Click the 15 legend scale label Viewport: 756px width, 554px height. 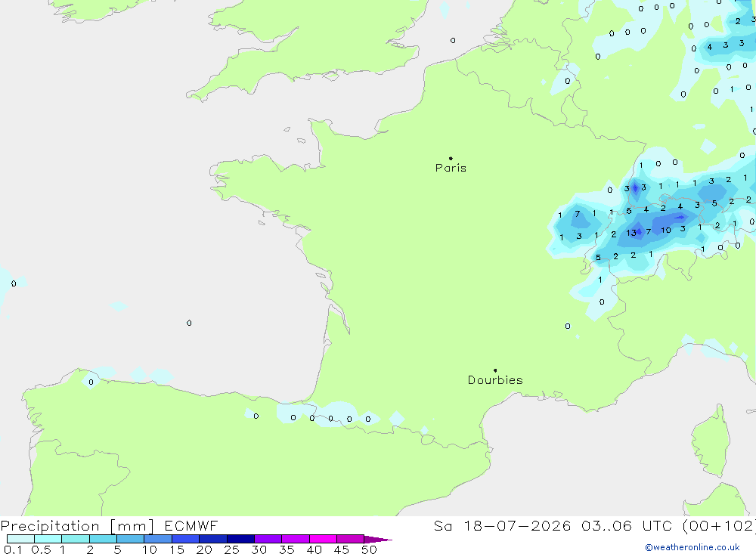(177, 549)
